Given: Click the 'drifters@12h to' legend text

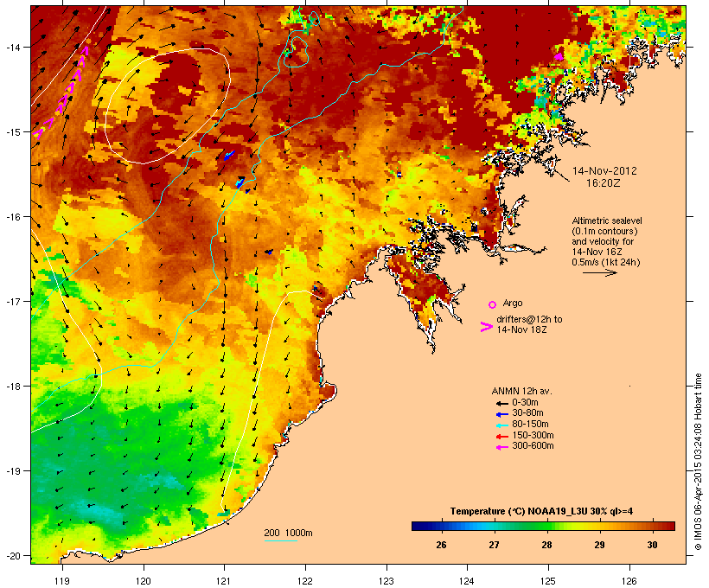Looking at the screenshot, I should (529, 319).
